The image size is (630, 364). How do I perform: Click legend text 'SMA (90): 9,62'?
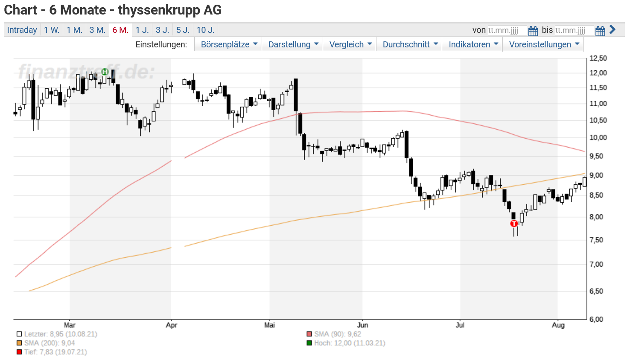(x=338, y=334)
